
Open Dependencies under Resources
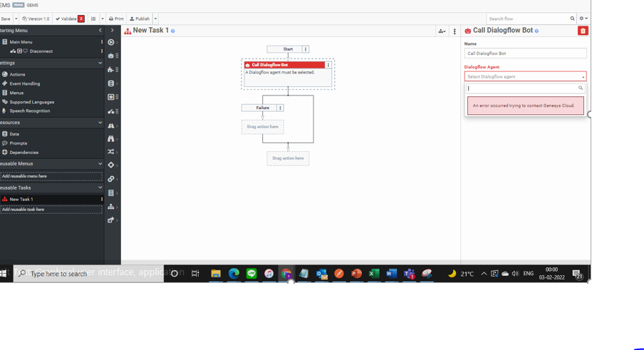24,153
